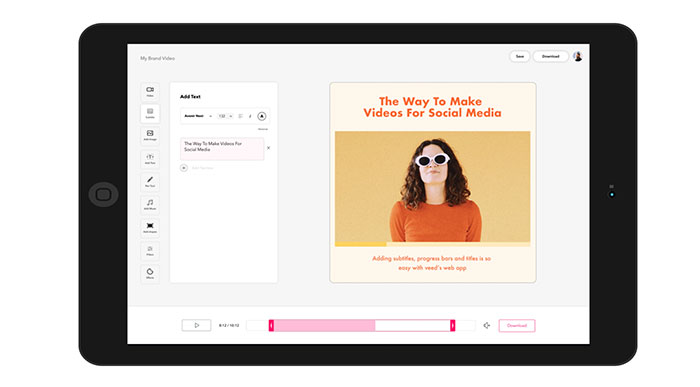The image size is (700, 387).
Task: Click the pink Download button near timeline
Action: [x=517, y=325]
